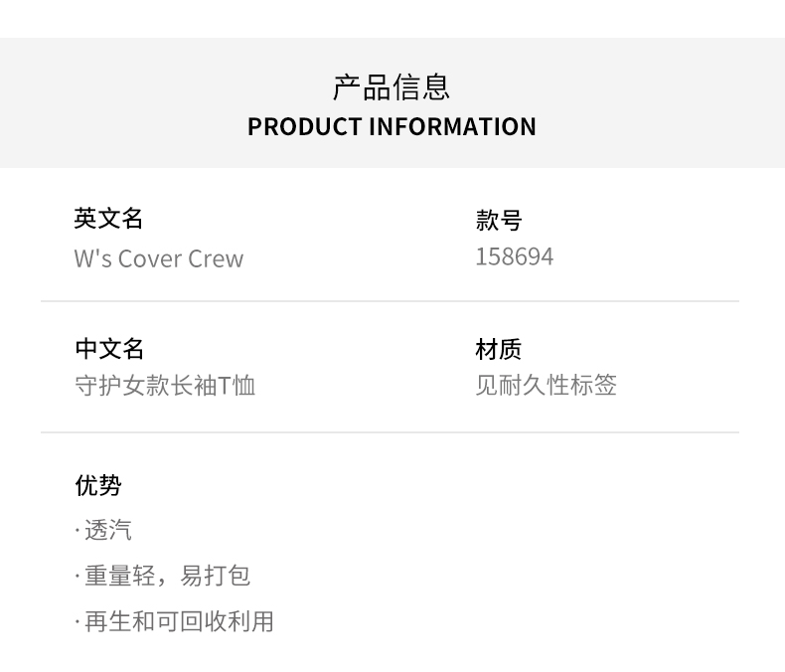Image resolution: width=785 pixels, height=672 pixels.
Task: Select the 再生和可回收利用 advantage item
Action: 179,621
